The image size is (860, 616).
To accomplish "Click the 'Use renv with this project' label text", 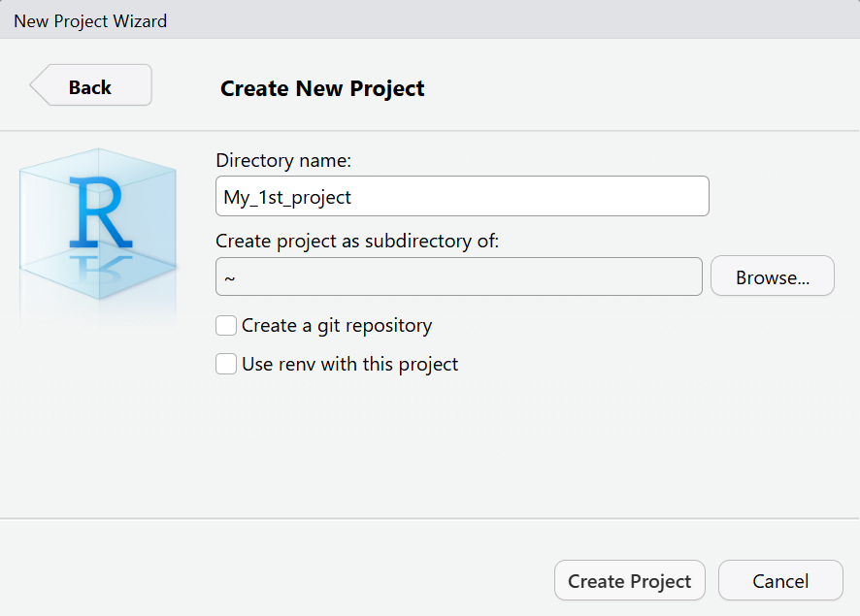I will tap(349, 365).
